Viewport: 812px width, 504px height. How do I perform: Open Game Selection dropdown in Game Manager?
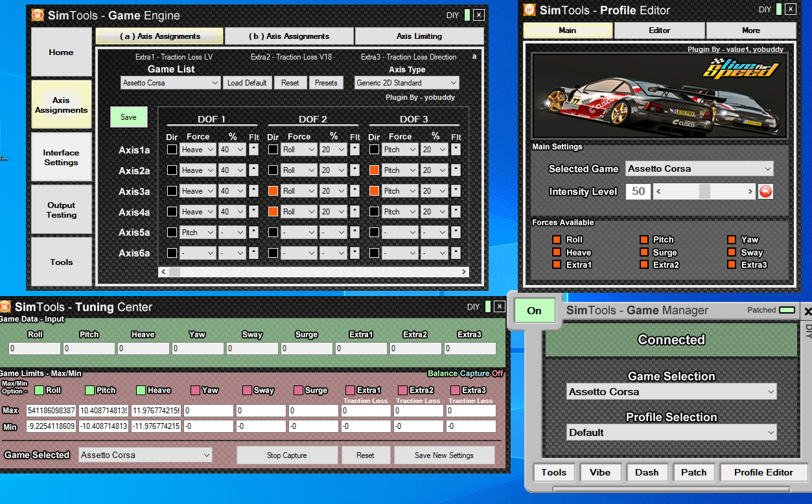tap(671, 392)
